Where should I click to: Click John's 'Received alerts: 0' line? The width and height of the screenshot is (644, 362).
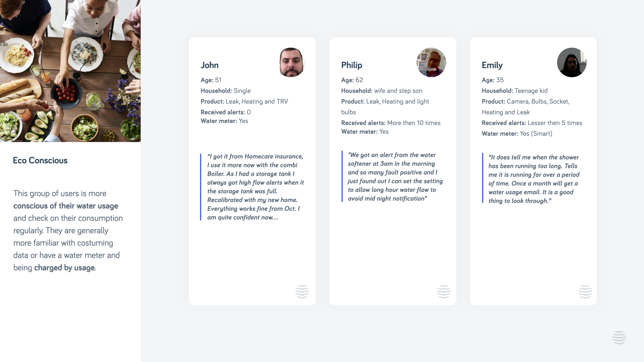pos(225,112)
